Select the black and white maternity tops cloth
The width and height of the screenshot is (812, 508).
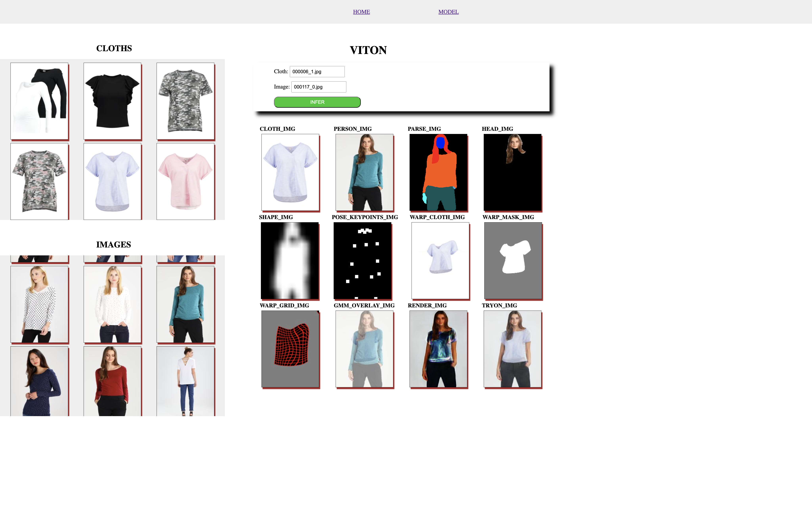39,101
